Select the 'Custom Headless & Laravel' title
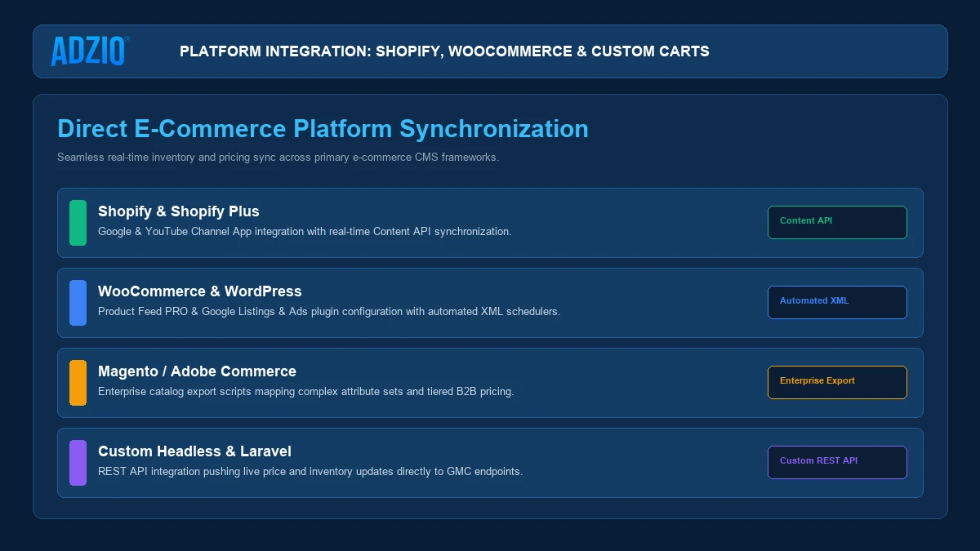Screen dimensions: 980x551 (194, 451)
